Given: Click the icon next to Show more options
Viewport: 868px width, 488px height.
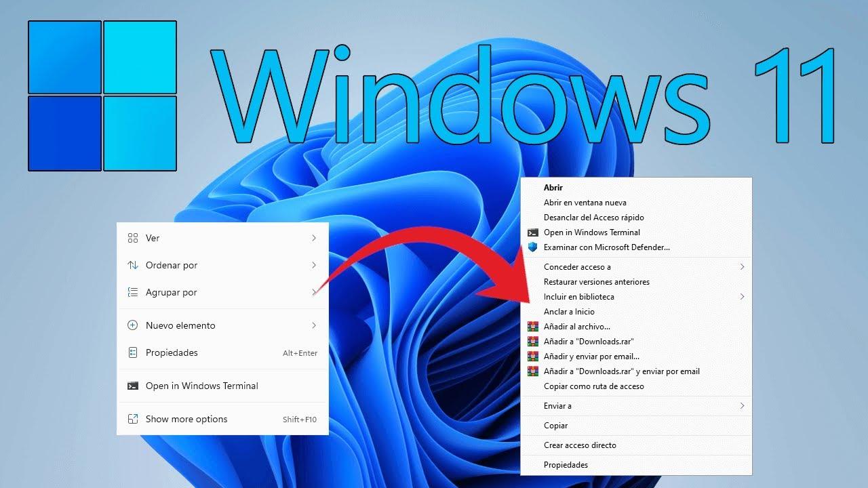Looking at the screenshot, I should [133, 419].
